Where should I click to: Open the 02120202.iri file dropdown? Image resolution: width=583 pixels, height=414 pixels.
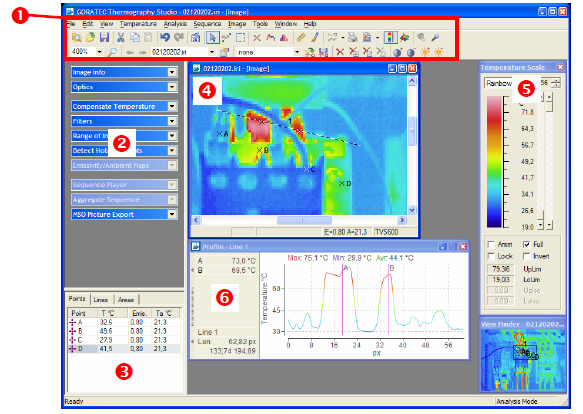click(212, 52)
